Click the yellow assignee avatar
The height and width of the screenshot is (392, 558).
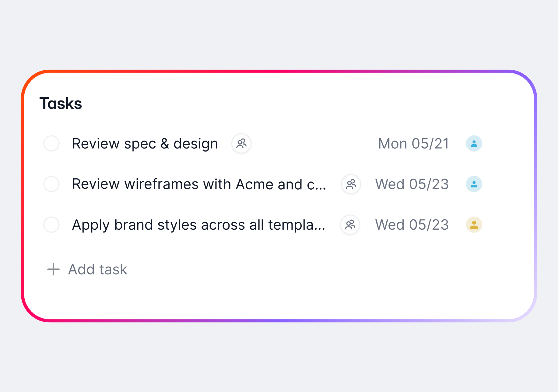pos(474,225)
